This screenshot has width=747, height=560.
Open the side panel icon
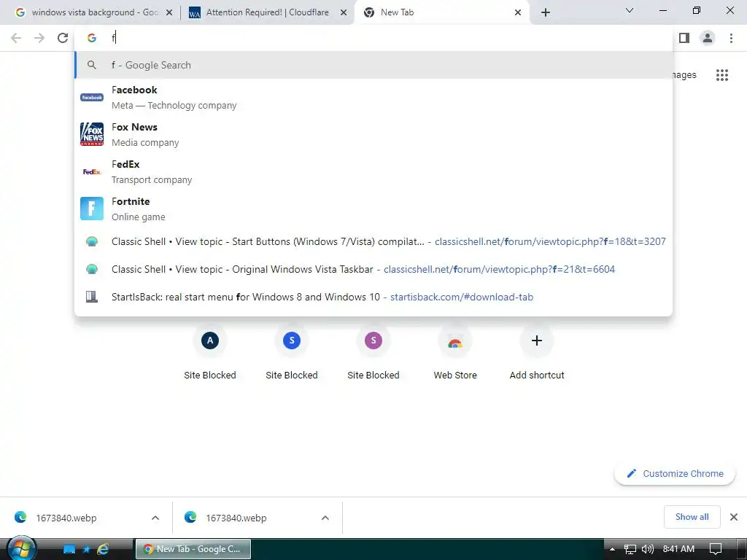tap(684, 38)
